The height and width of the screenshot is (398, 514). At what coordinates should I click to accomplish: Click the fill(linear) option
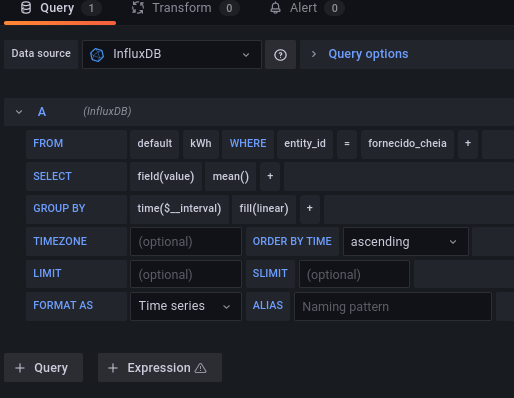264,209
